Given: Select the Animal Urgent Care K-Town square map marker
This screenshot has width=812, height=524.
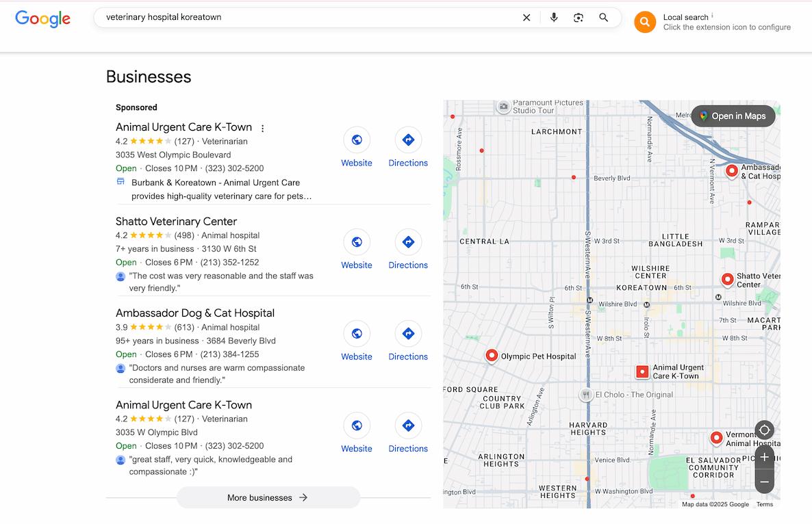Looking at the screenshot, I should click(642, 371).
